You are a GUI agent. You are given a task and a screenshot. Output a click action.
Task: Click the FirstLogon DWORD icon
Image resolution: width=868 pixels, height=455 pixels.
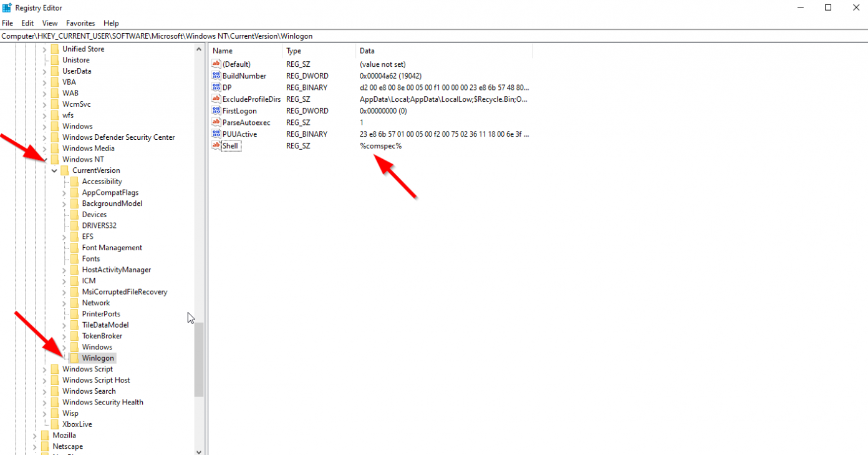tap(216, 110)
